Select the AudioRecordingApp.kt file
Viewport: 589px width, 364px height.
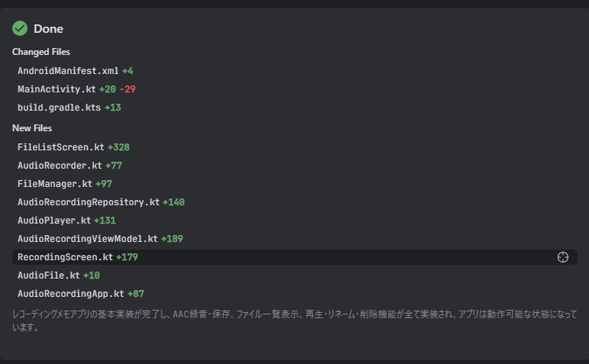70,294
